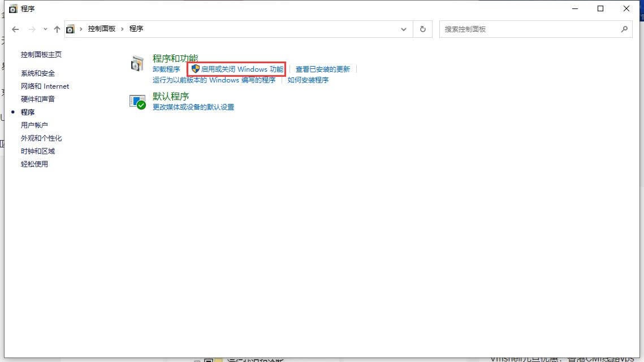Viewport: 644px width, 362px height.
Task: Minimize the 程序 window
Action: coord(575,8)
